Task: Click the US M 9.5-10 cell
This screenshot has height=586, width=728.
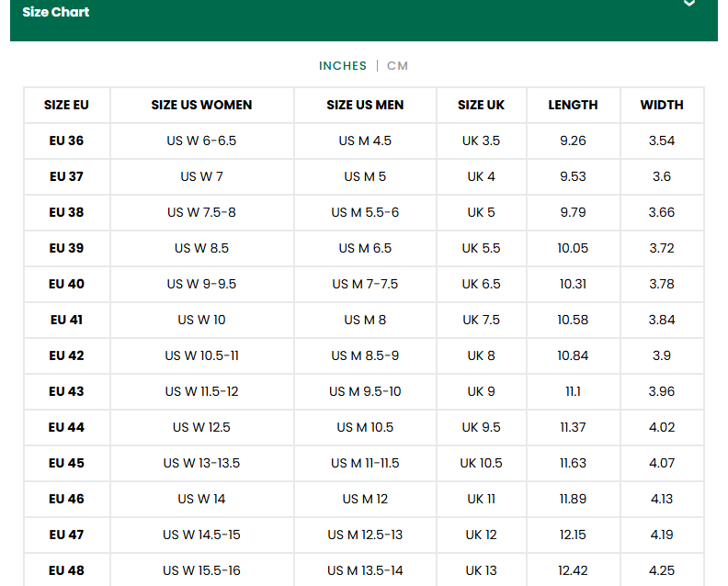Action: click(365, 391)
